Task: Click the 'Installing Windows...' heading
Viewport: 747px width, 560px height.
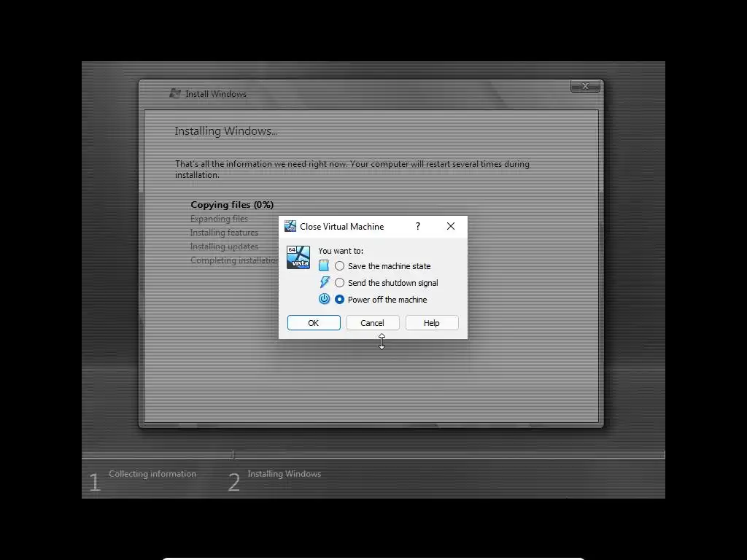Action: click(x=226, y=131)
